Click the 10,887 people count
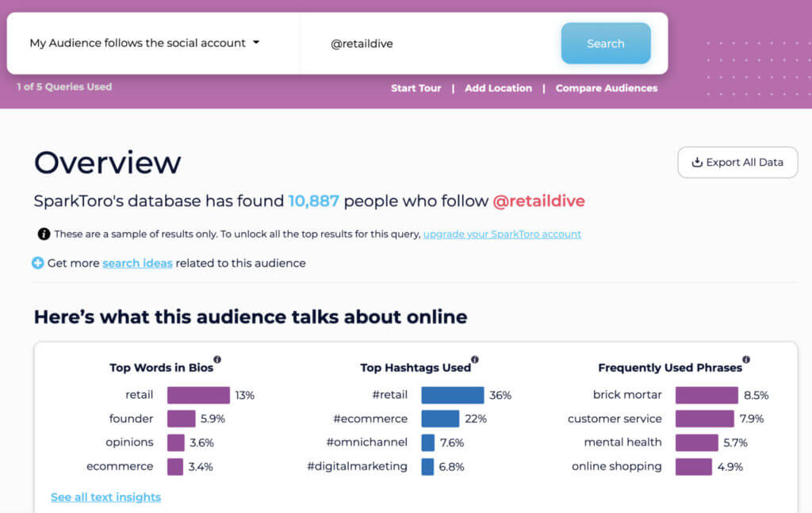812x513 pixels. 313,201
